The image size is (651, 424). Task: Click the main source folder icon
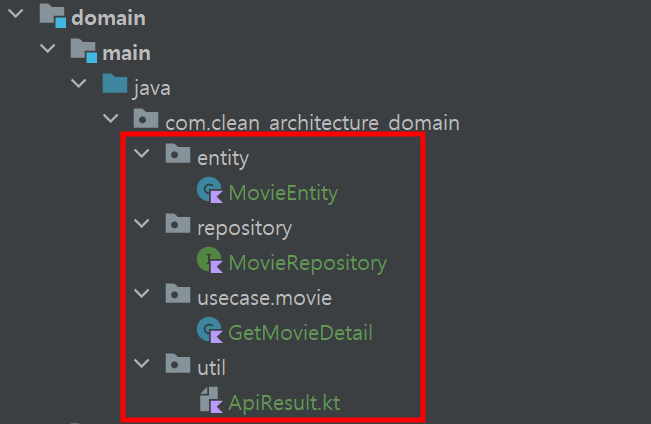[84, 51]
